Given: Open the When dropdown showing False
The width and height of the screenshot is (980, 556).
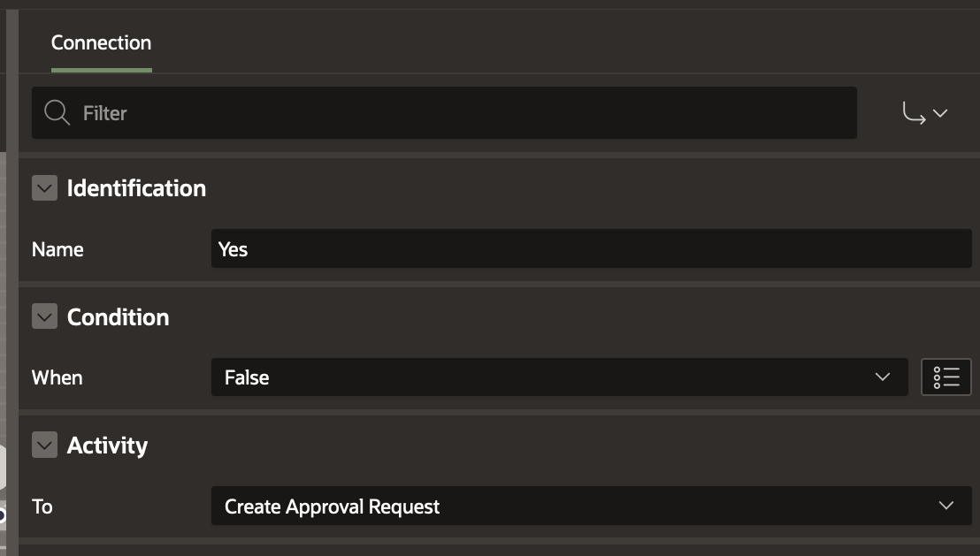Looking at the screenshot, I should click(x=548, y=377).
